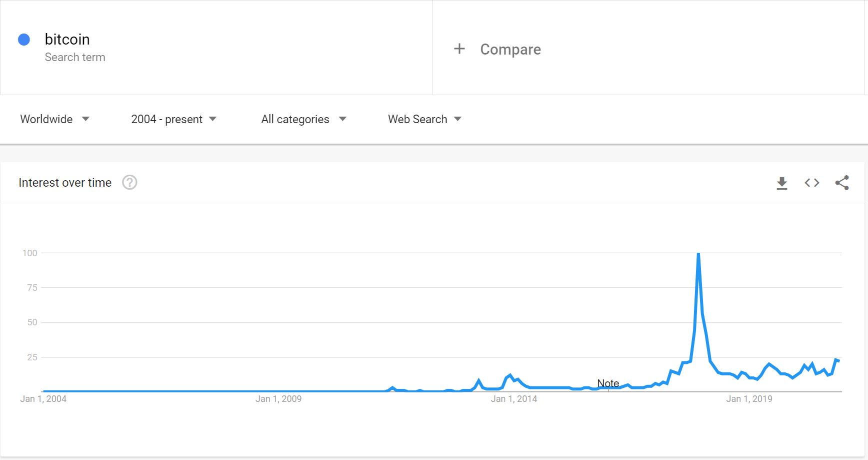
Task: Click the chart peak at 100
Action: pos(698,254)
